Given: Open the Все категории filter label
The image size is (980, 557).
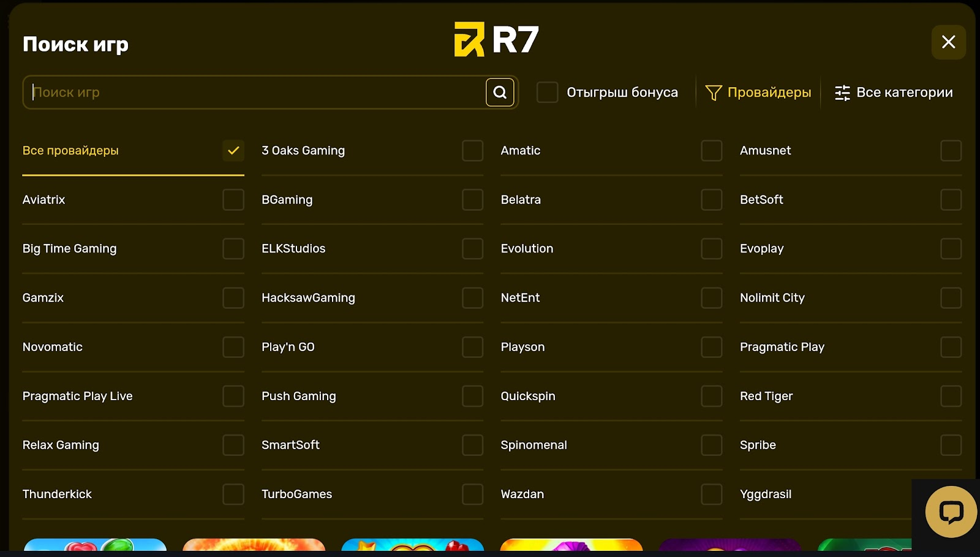Looking at the screenshot, I should click(x=905, y=93).
